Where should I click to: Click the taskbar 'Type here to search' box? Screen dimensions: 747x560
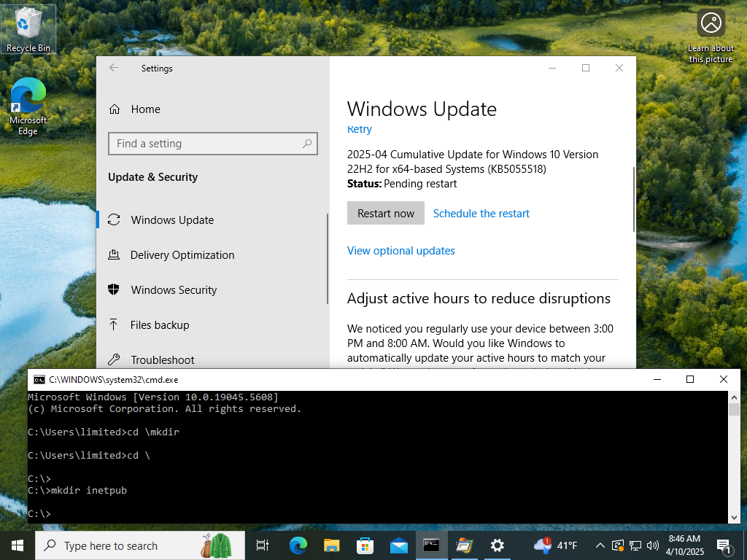click(x=140, y=545)
